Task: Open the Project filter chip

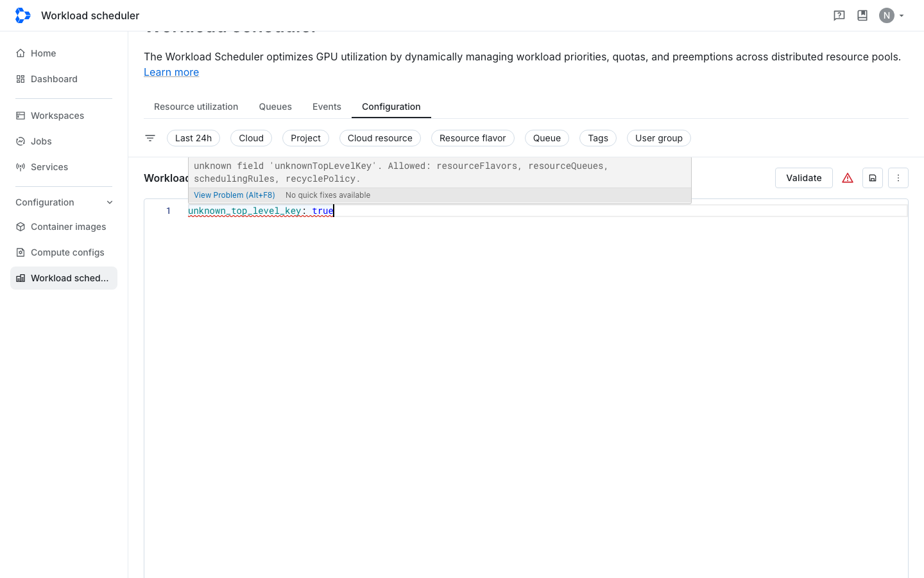Action: point(305,138)
